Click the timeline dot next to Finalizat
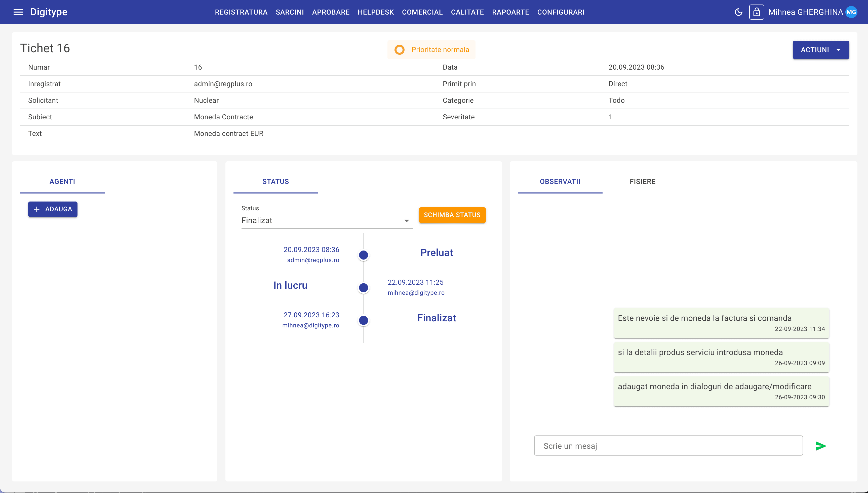This screenshot has width=868, height=493. pyautogui.click(x=363, y=320)
